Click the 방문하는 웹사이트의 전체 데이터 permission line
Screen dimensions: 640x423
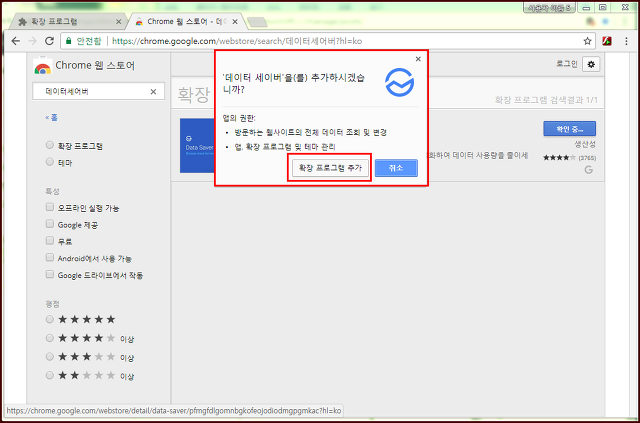pyautogui.click(x=310, y=133)
